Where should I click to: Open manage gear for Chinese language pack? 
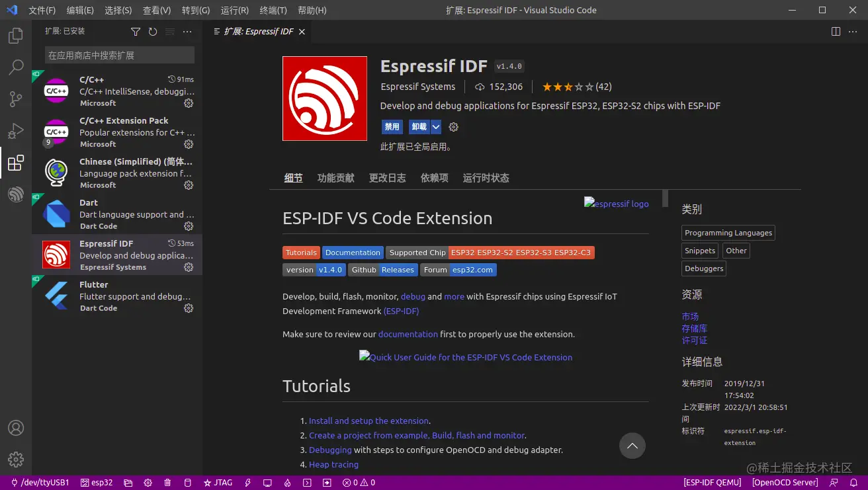(x=189, y=185)
